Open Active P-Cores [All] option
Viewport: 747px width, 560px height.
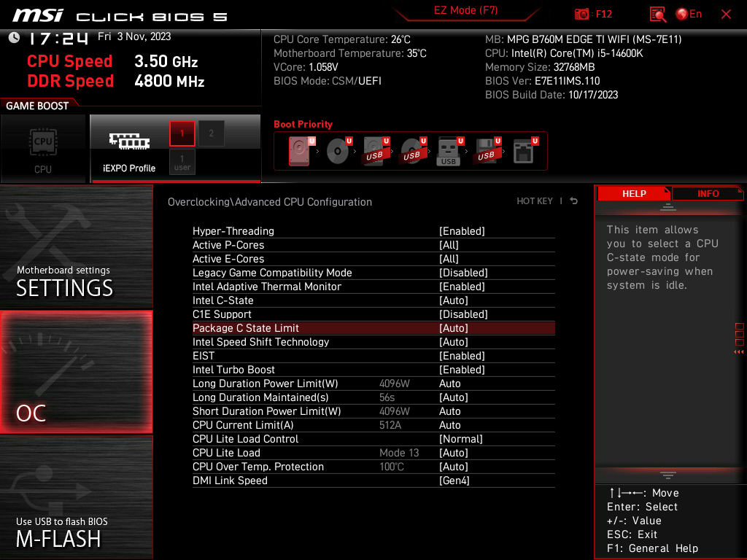pyautogui.click(x=373, y=245)
